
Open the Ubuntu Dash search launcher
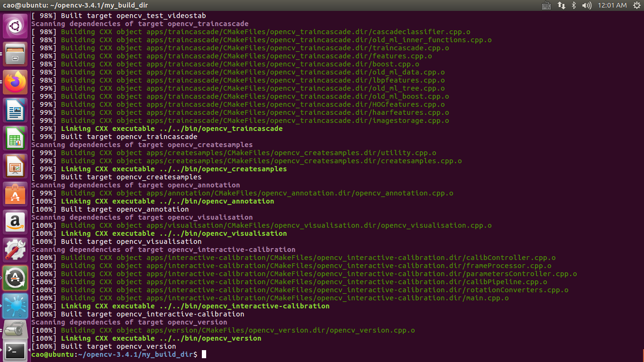[15, 27]
